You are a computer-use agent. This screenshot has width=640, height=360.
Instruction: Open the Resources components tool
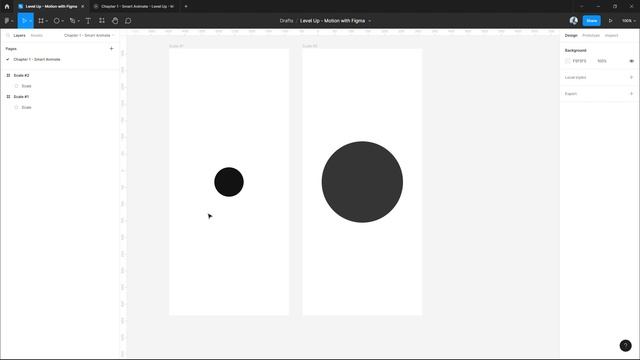tap(102, 20)
